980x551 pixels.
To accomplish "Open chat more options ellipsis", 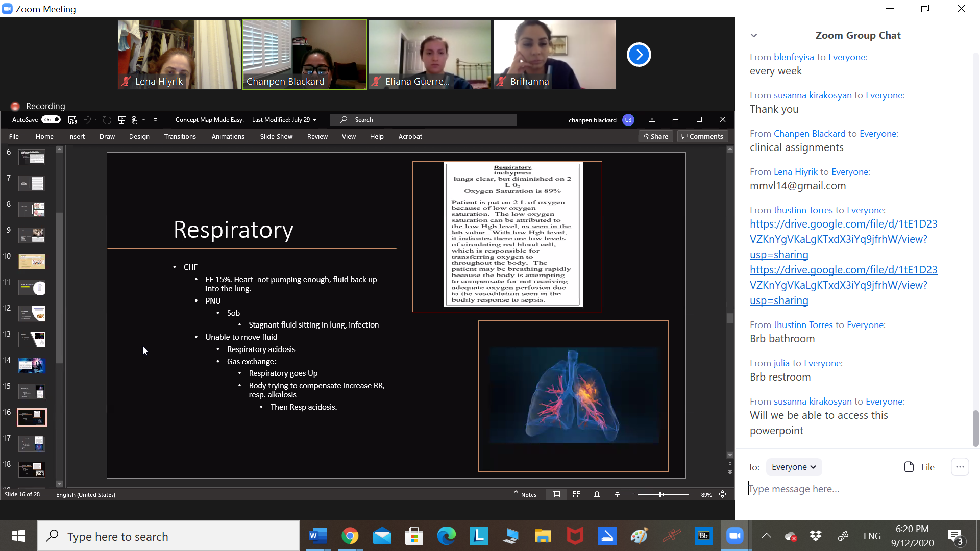I will (x=960, y=467).
